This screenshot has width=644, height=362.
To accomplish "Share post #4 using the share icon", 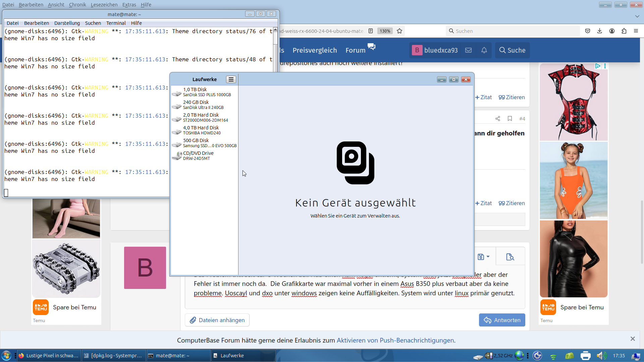I will click(x=498, y=119).
